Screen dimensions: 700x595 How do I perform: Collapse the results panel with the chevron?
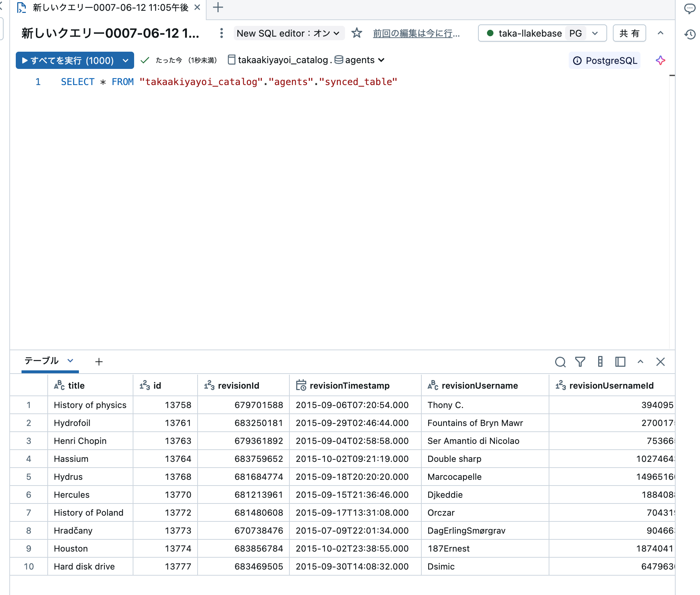tap(640, 362)
